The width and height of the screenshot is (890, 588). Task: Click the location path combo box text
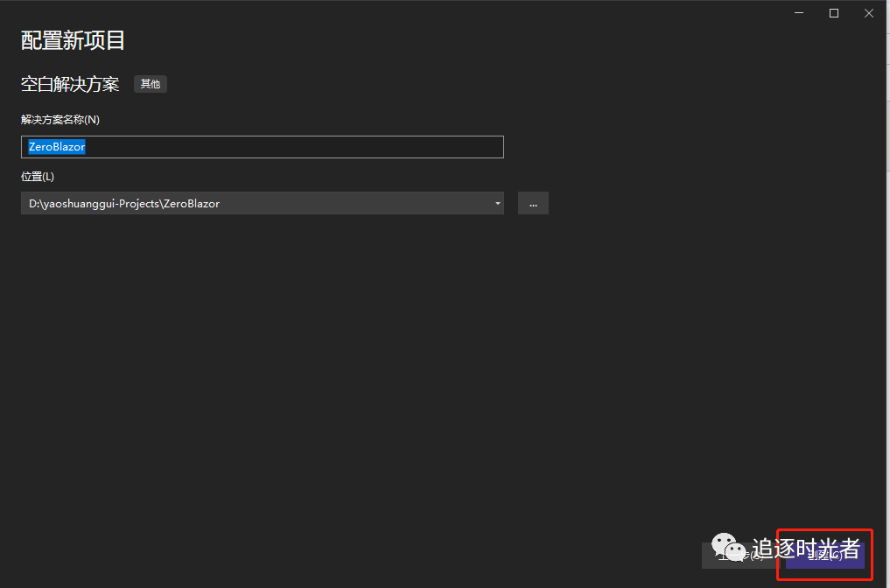[x=254, y=203]
